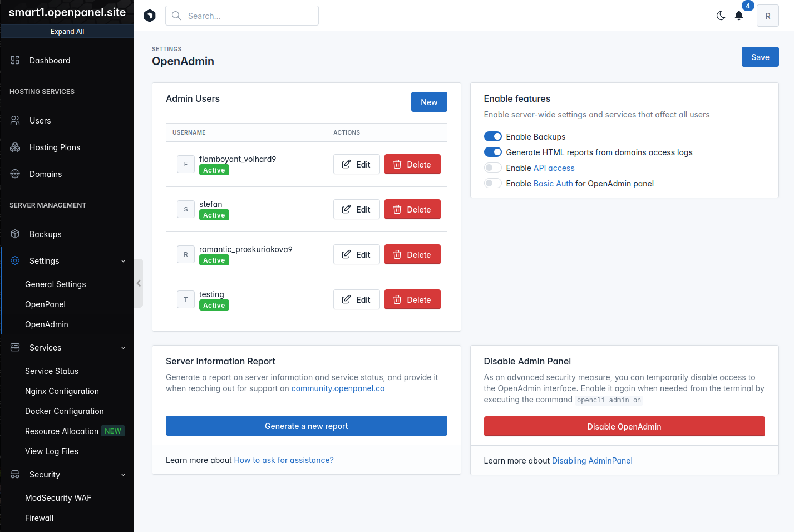The height and width of the screenshot is (532, 794).
Task: Open General Settings menu item
Action: (x=56, y=284)
